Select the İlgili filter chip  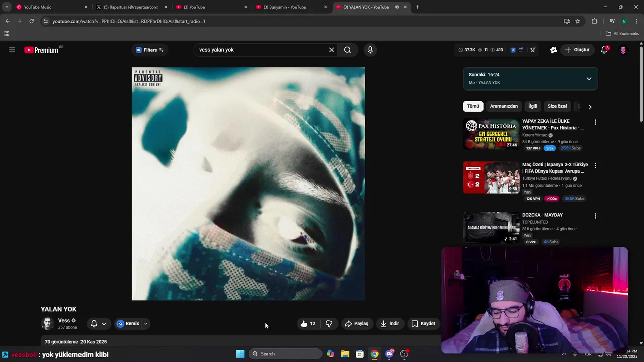point(533,106)
